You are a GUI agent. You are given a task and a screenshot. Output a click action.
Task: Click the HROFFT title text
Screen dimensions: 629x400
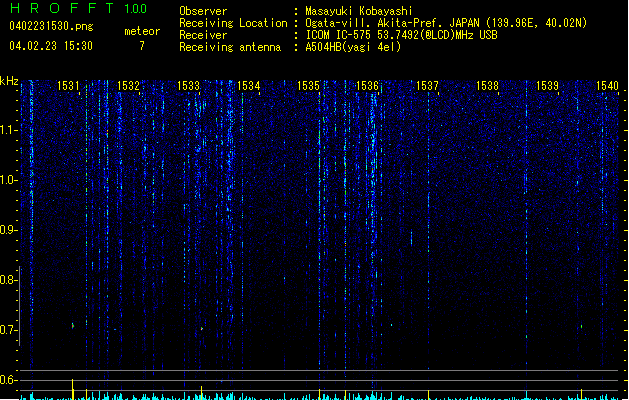62,8
